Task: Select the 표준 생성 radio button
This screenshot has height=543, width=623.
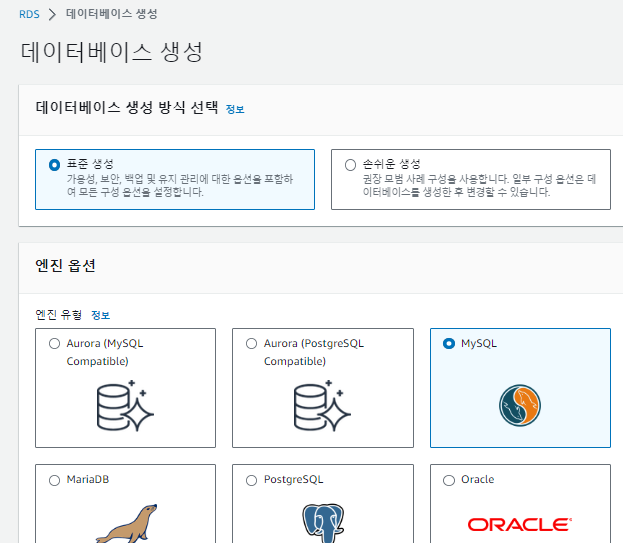Action: [x=54, y=165]
